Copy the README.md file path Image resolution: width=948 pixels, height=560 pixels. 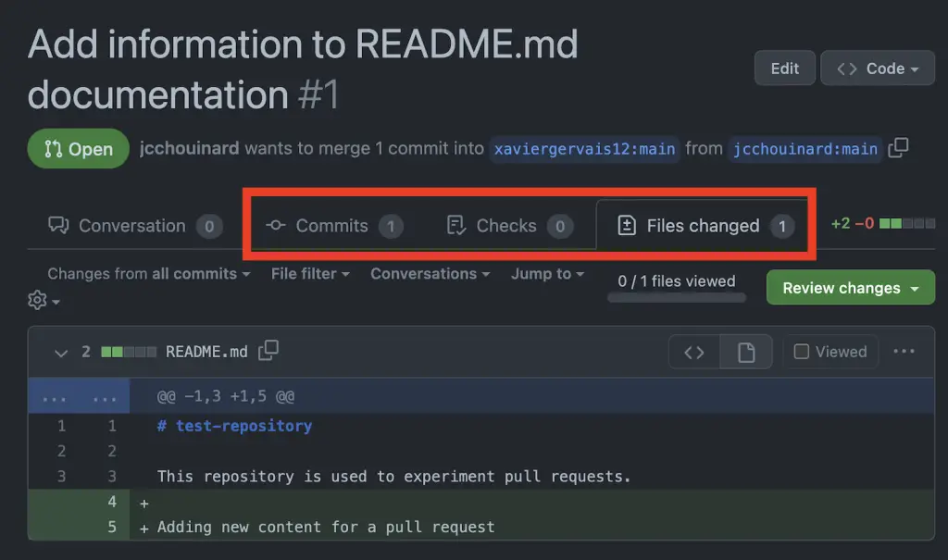[268, 350]
